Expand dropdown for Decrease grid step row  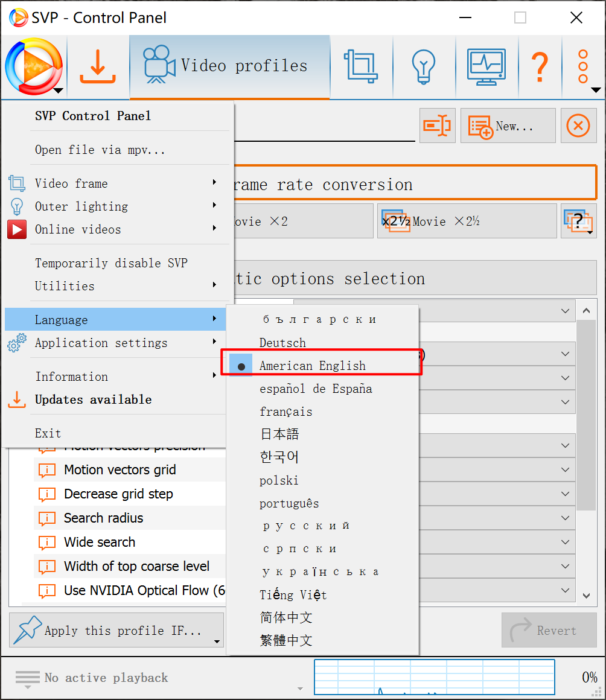[565, 494]
